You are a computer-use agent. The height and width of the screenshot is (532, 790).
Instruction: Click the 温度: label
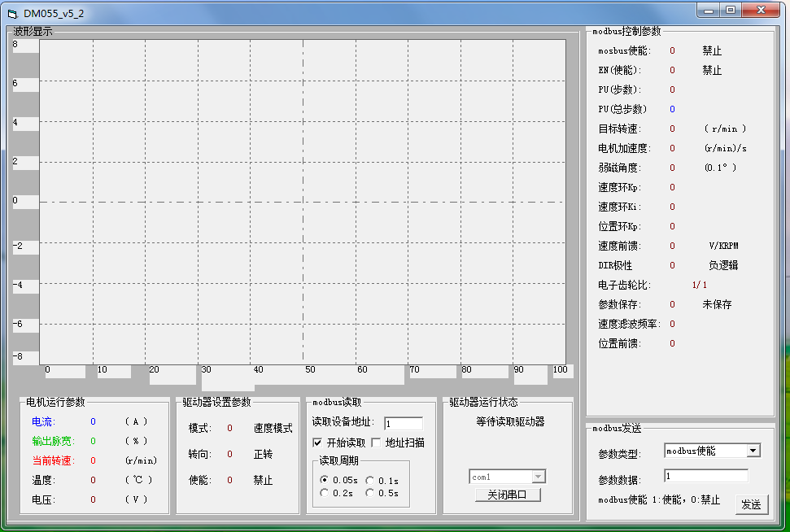pos(43,480)
